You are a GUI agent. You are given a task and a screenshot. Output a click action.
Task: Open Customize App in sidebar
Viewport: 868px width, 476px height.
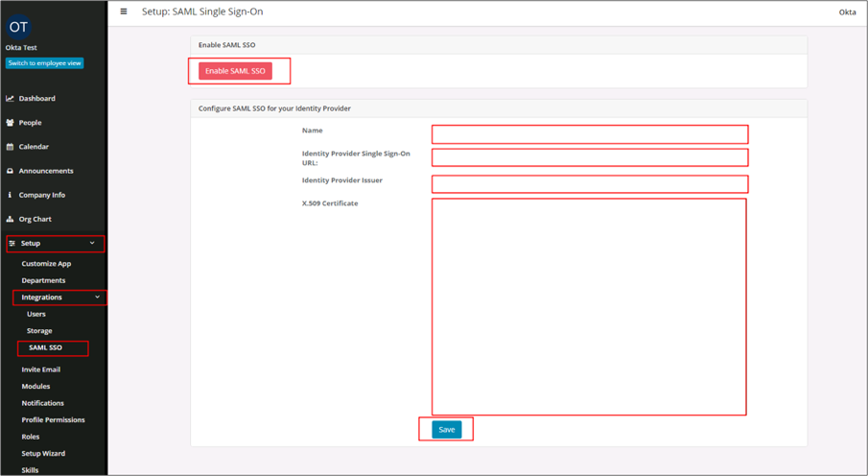pyautogui.click(x=46, y=264)
